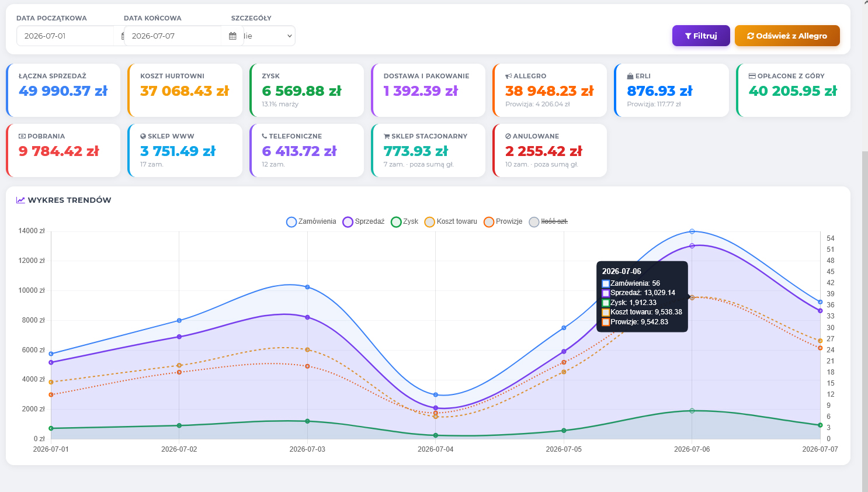
Task: Click the Opłacone z góry value 40 205.95 zł
Action: 793,91
